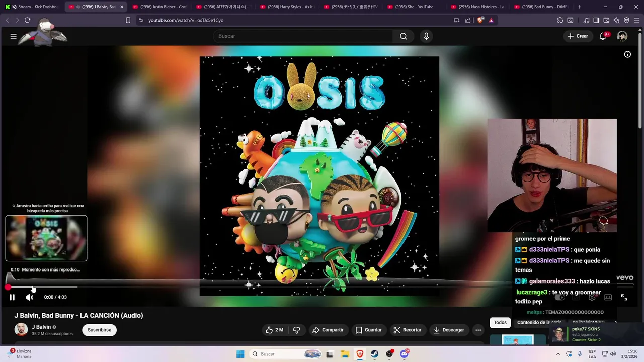Save the video with Guardar button
Viewport: 644px width, 362px height.
368,330
